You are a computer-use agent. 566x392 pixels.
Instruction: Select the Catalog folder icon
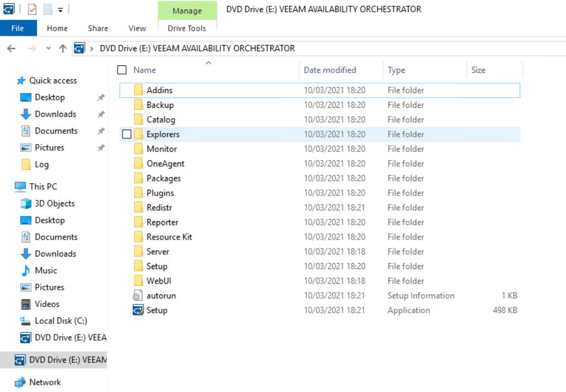coord(139,119)
